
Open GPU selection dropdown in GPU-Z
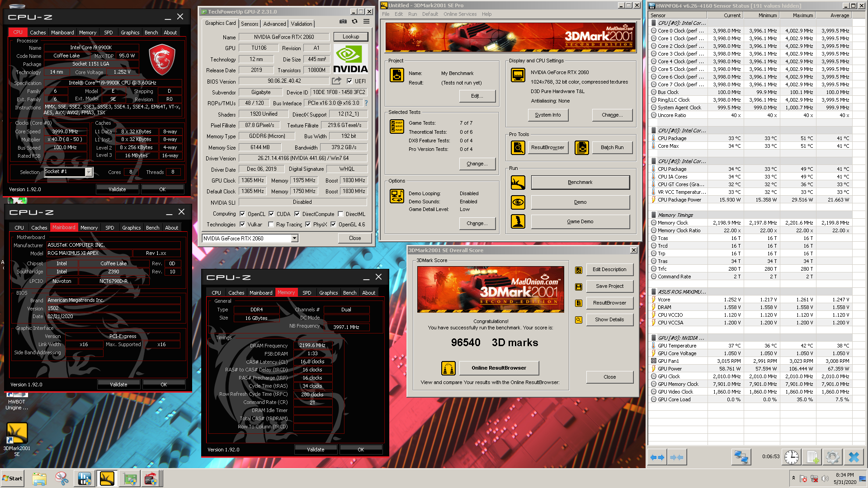[x=295, y=239]
